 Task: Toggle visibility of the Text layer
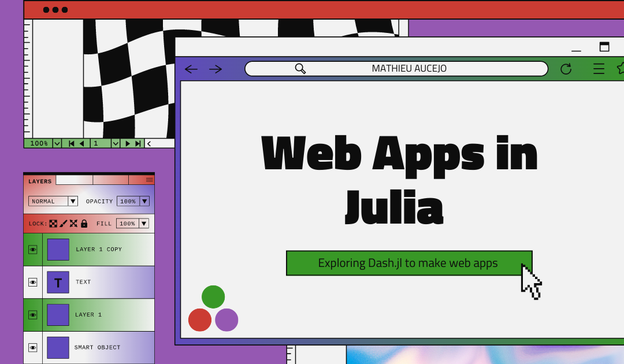coord(33,282)
